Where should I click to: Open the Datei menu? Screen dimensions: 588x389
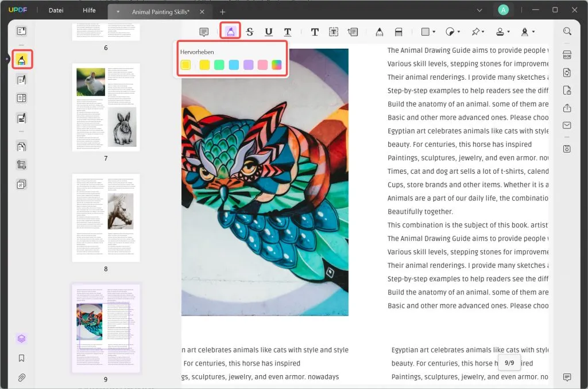click(56, 10)
